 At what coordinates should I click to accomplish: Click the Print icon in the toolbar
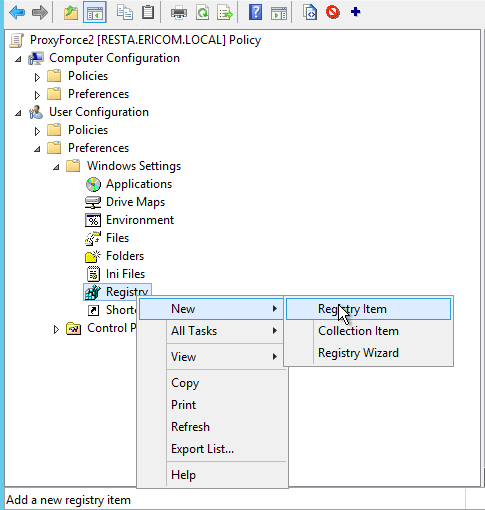179,13
